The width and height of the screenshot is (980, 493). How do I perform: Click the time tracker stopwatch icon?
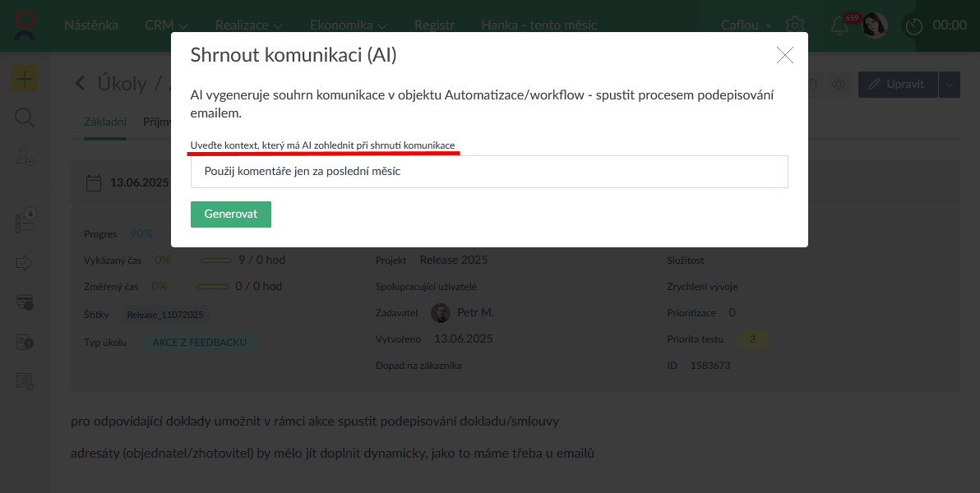tap(914, 25)
